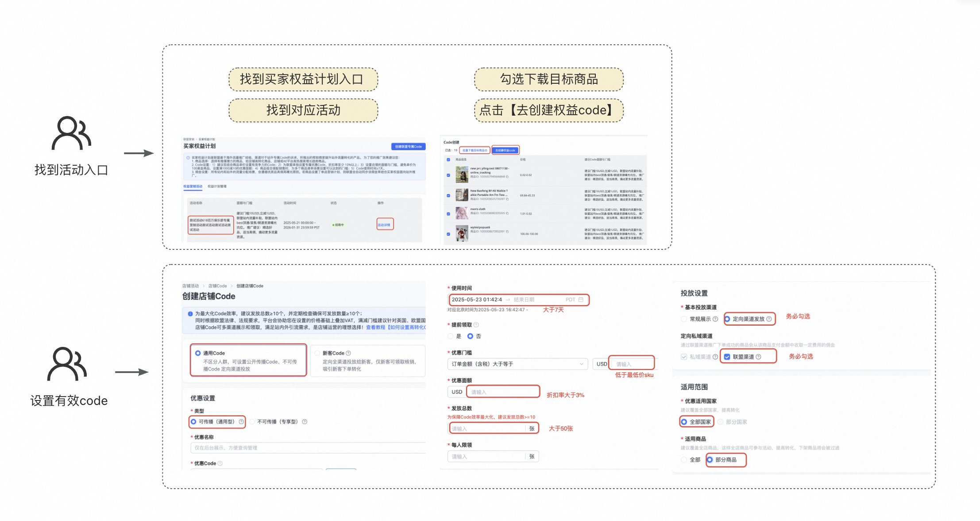Click copy icon after men's cloth product ID

507,214
